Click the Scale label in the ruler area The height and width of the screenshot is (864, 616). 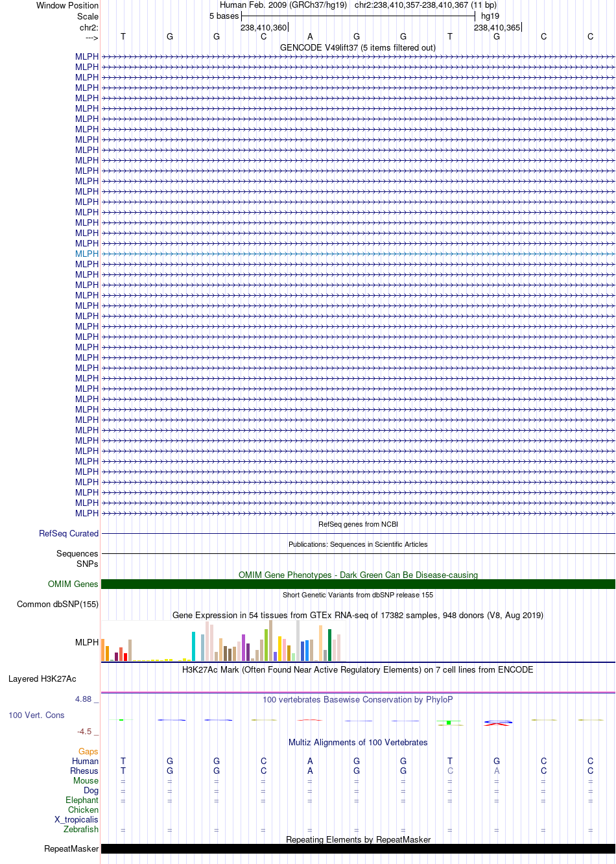pos(88,17)
